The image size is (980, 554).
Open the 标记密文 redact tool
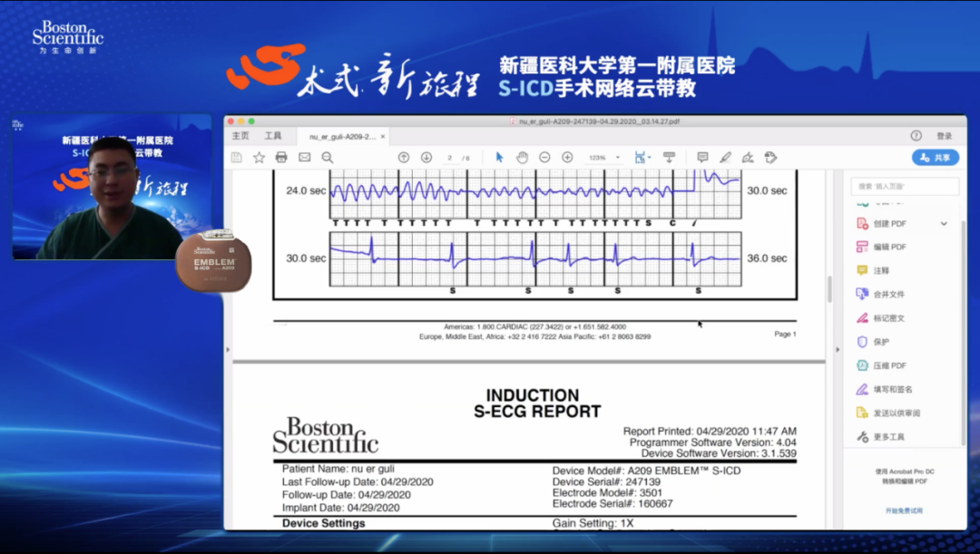880,318
